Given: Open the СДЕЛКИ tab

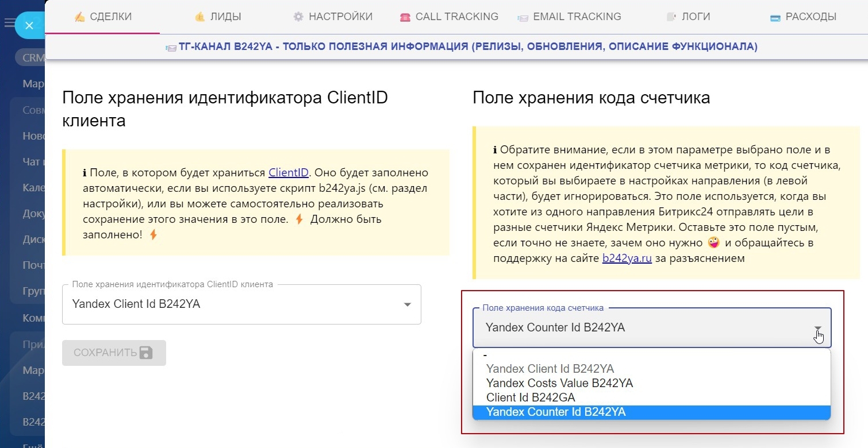Looking at the screenshot, I should (103, 17).
